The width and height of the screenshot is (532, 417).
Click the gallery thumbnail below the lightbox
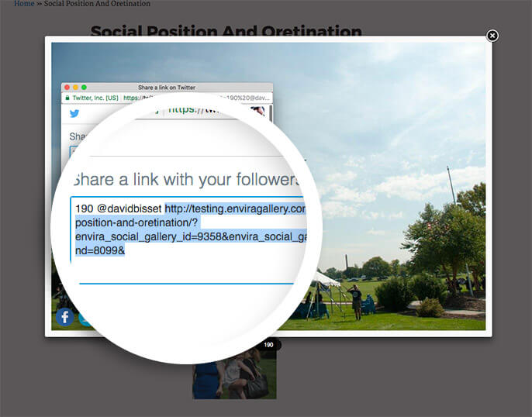point(234,377)
